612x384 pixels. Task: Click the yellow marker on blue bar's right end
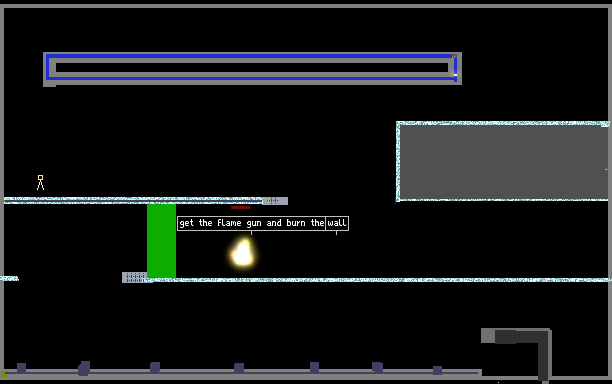(x=455, y=75)
